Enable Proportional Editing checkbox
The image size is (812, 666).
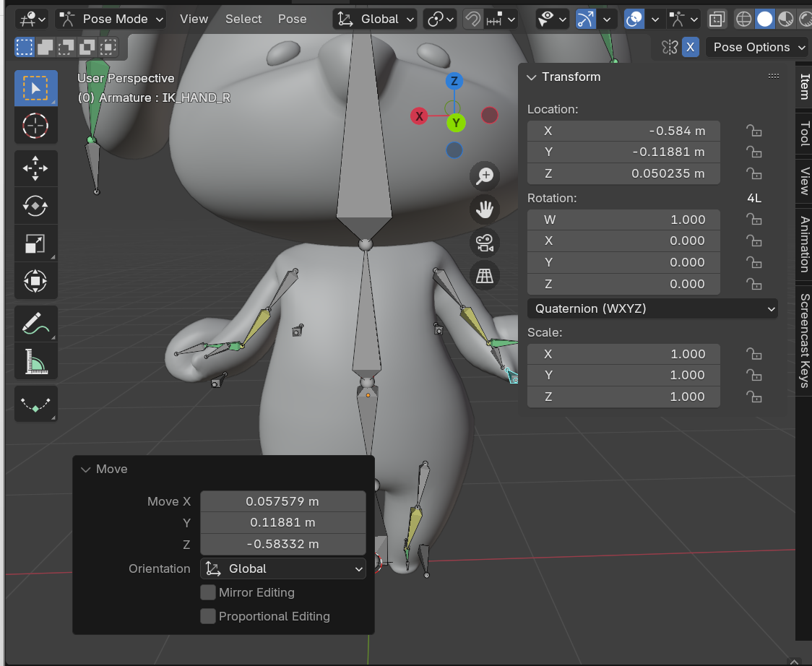click(x=207, y=616)
